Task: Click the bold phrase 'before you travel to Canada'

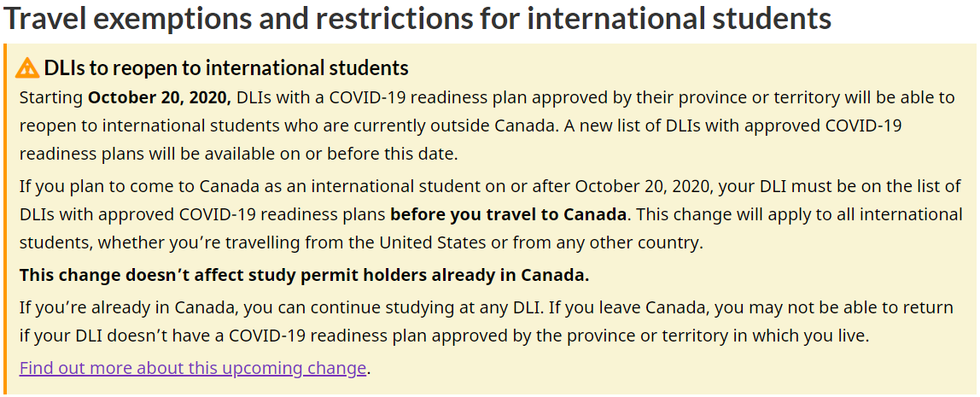Action: point(508,214)
